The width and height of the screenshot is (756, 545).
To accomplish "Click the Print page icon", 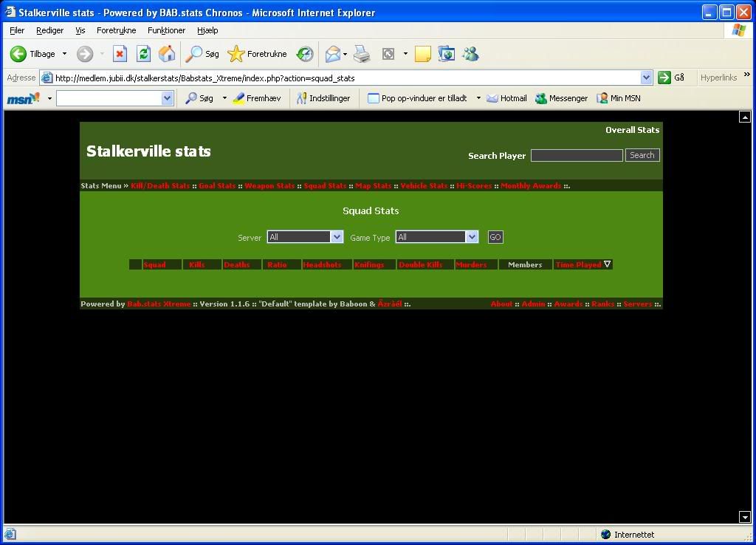I will click(362, 54).
